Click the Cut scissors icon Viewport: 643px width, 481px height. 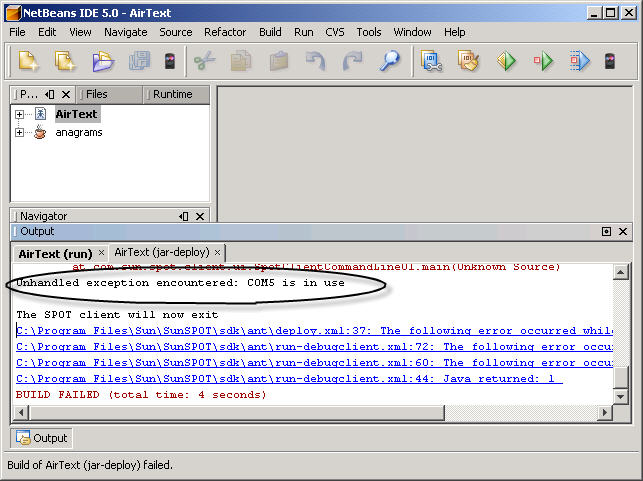pyautogui.click(x=205, y=61)
